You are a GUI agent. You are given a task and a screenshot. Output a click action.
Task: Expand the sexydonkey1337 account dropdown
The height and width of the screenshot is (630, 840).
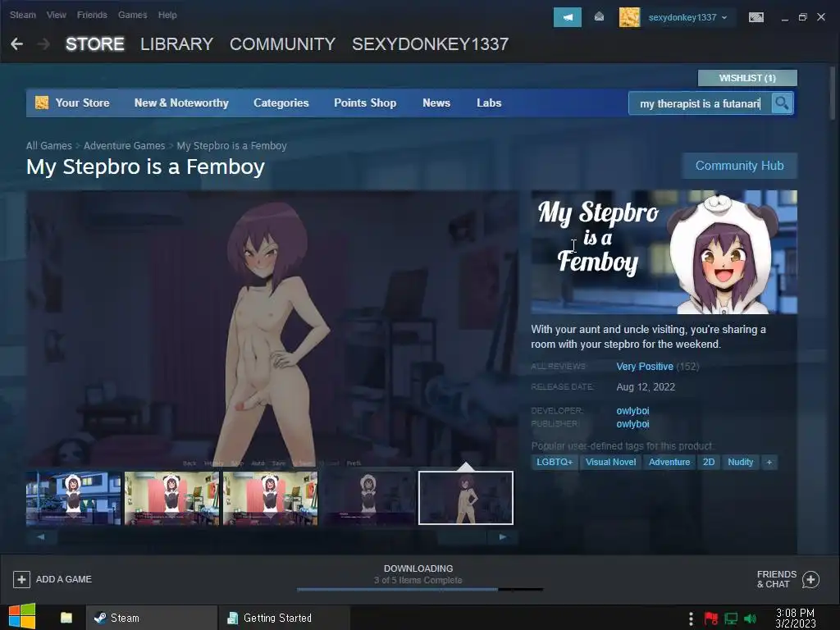coord(724,18)
